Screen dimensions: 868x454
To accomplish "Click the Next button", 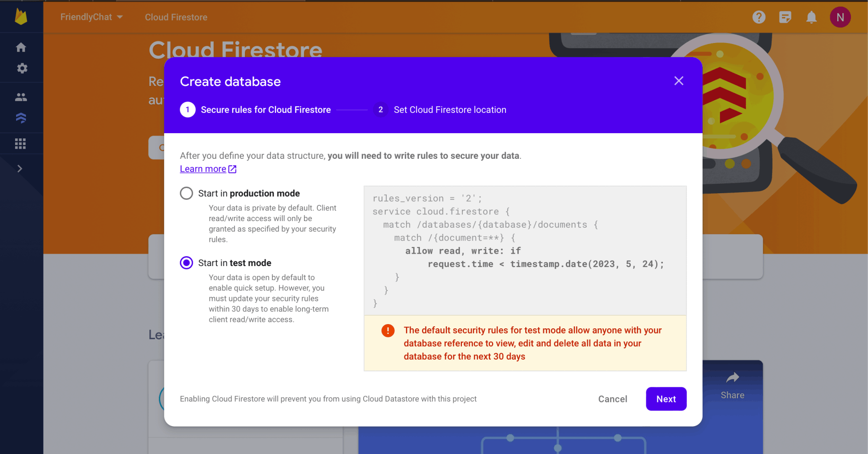I will tap(666, 399).
